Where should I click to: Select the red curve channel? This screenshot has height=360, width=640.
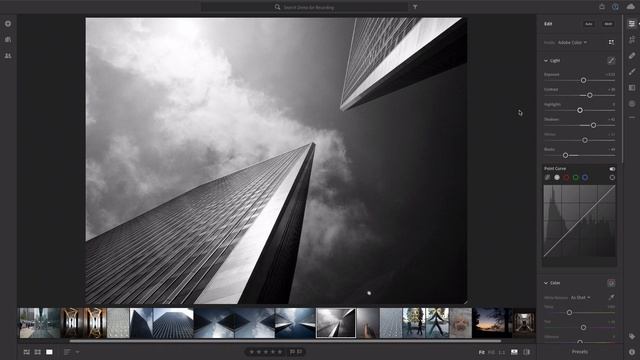566,178
